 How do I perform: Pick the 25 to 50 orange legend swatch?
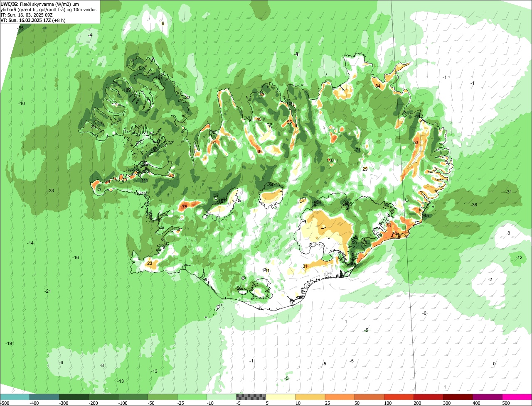click(x=339, y=397)
